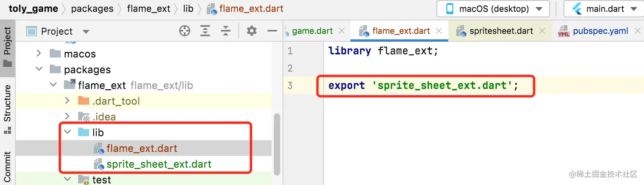Select flame_ext.dart in project tree

(x=142, y=148)
